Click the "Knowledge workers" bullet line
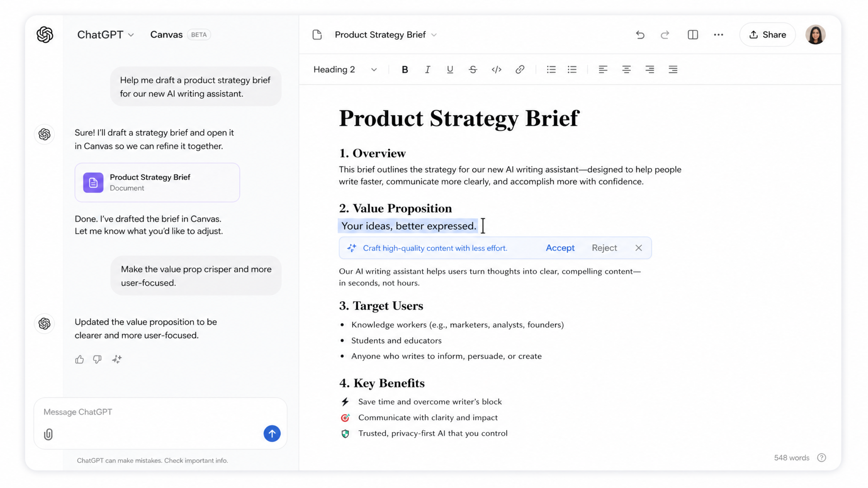The image size is (868, 488). pos(457,325)
